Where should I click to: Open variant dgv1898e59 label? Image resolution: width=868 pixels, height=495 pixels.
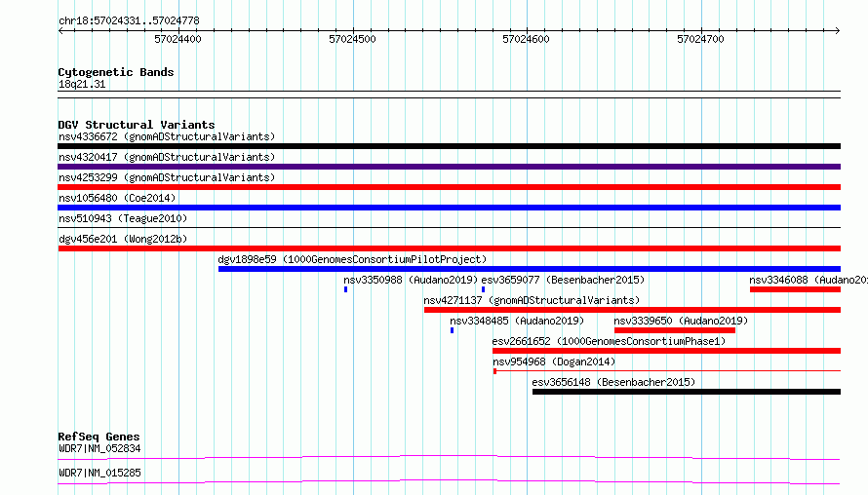352,259
